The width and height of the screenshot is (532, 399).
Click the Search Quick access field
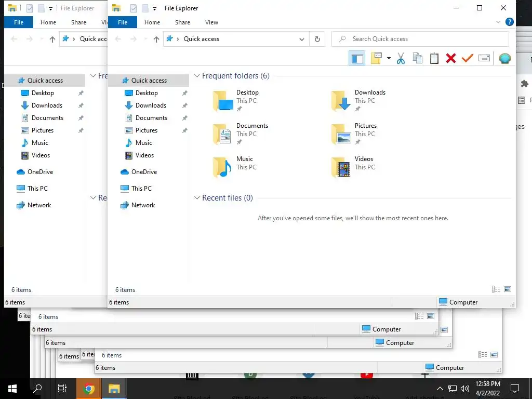(420, 39)
